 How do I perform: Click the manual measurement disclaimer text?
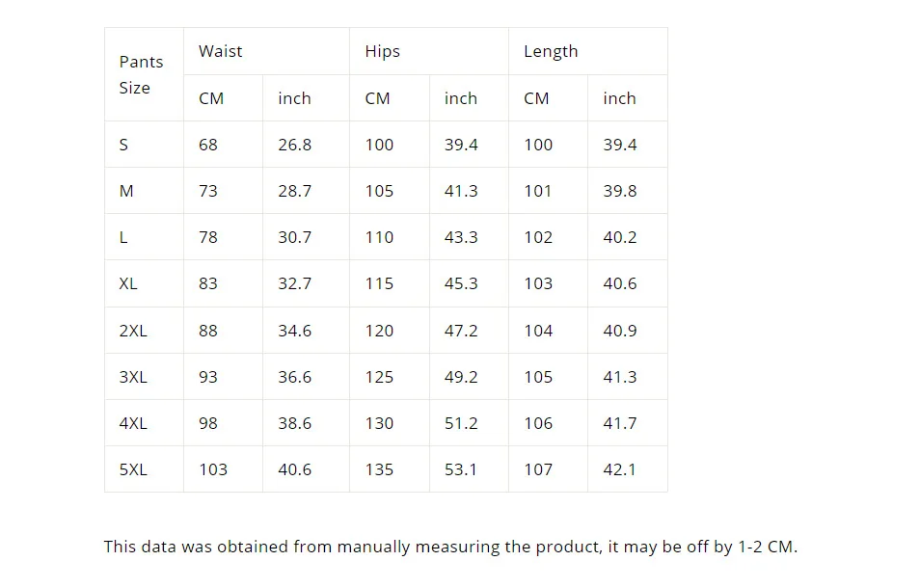[x=450, y=547]
